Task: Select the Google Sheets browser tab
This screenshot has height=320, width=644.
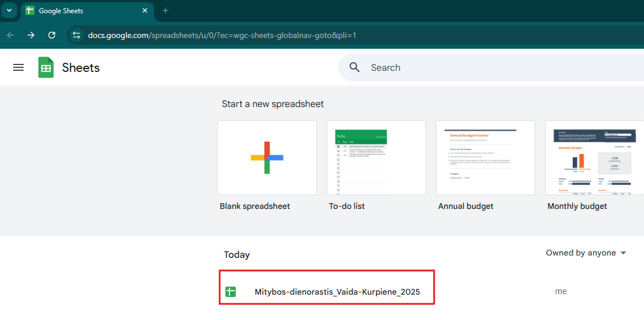Action: point(87,11)
